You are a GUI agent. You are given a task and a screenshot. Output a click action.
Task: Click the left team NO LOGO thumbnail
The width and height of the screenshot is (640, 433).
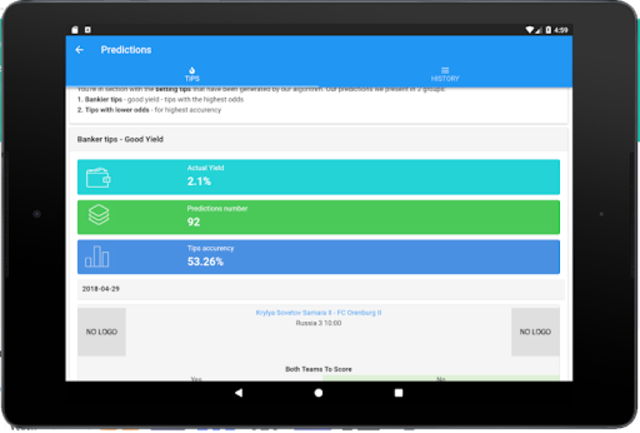tap(102, 332)
